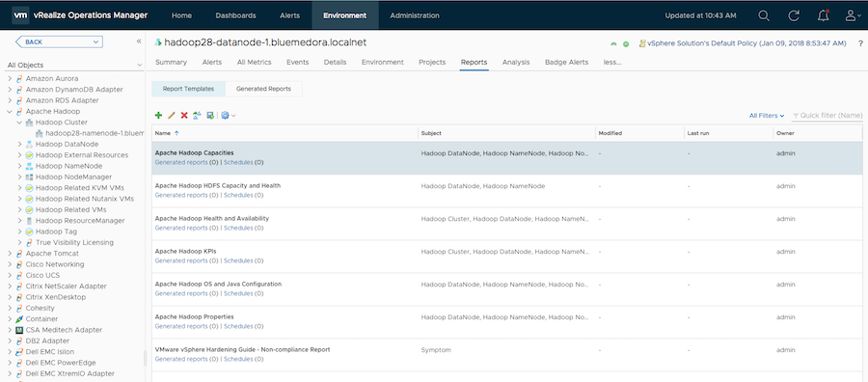Expand the Hadoop DataNode tree node
The image size is (868, 382).
click(19, 144)
